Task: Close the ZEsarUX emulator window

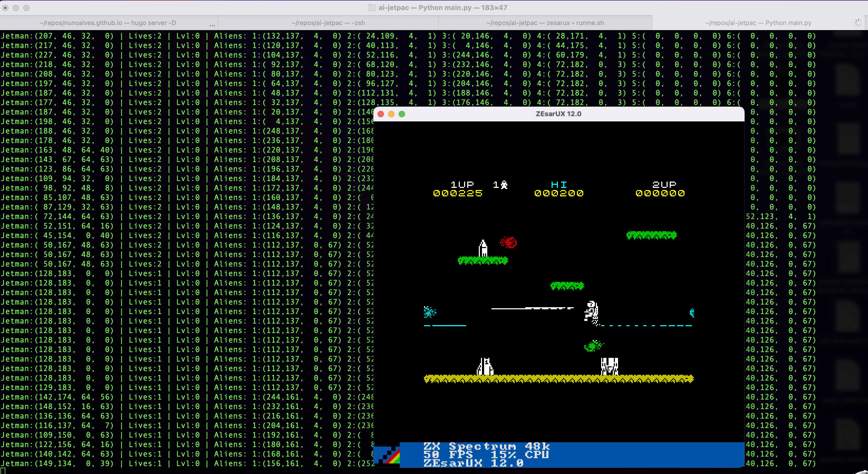Action: (x=381, y=114)
